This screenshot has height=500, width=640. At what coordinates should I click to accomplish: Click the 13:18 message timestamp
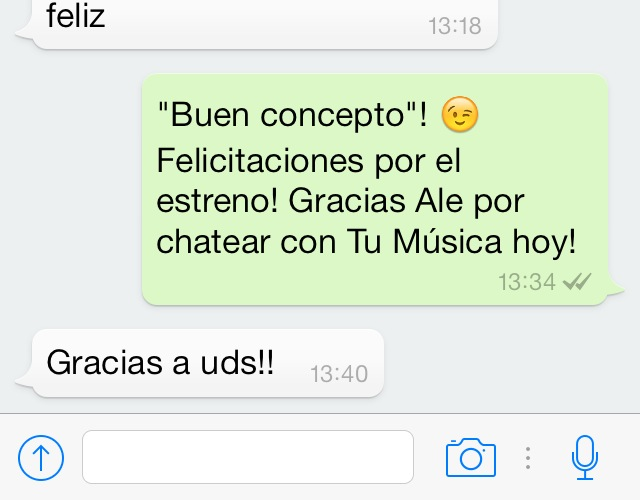point(455,26)
